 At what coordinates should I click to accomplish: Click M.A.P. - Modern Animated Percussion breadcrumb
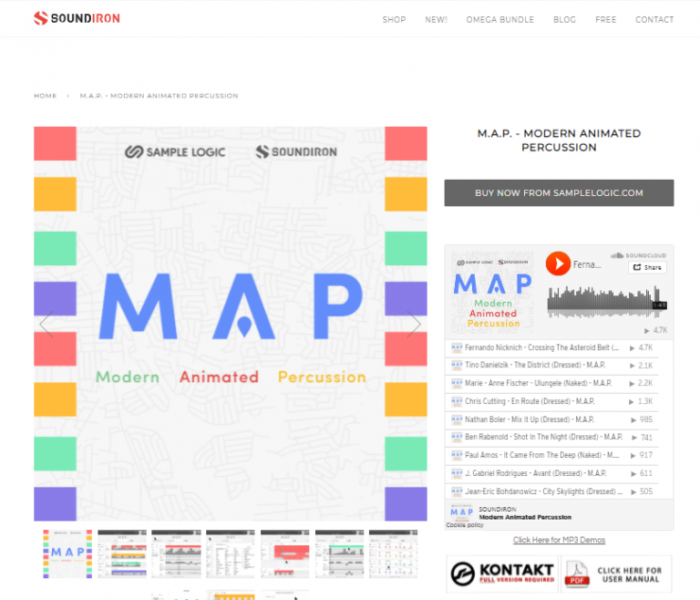(x=159, y=96)
